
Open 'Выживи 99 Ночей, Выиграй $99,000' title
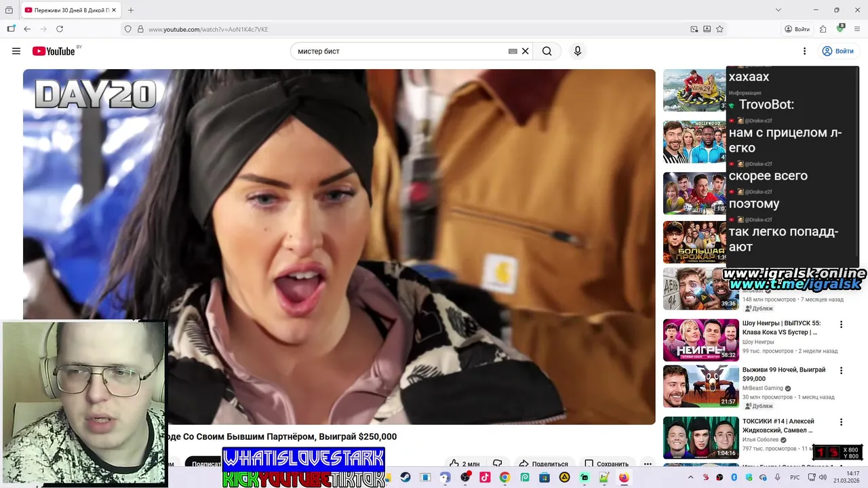coord(784,374)
